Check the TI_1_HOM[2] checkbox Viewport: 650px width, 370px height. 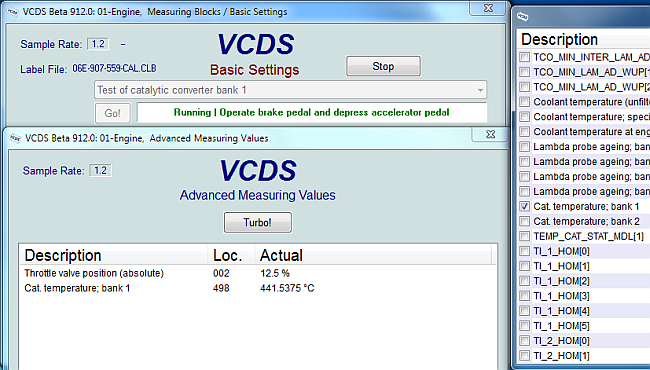coord(525,281)
